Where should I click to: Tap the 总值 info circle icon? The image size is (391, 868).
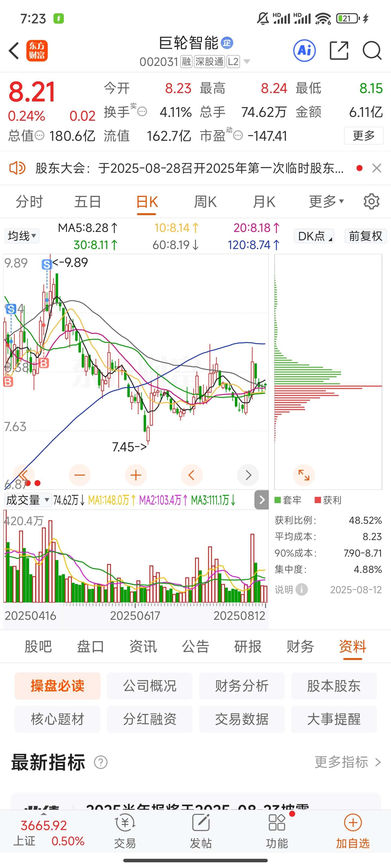pos(40,135)
